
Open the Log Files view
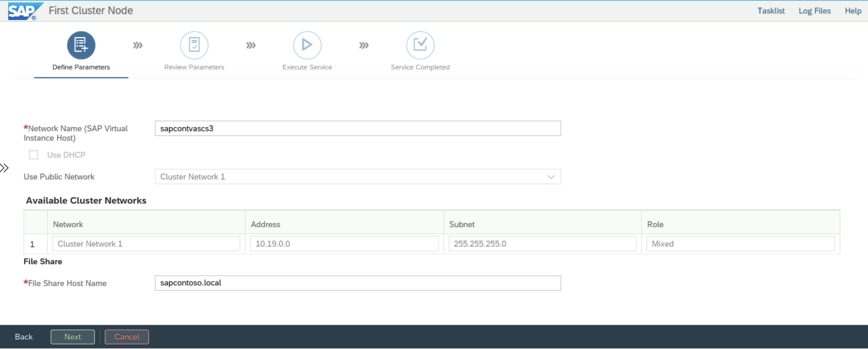click(814, 10)
